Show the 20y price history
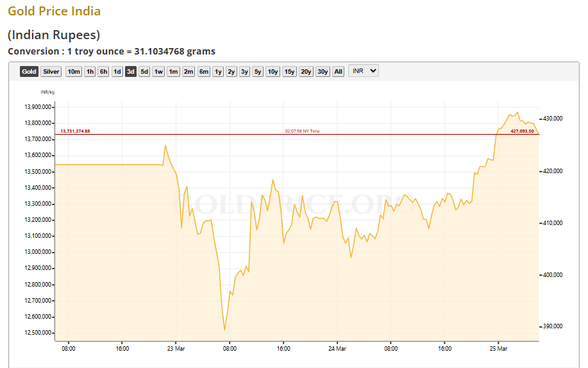588x368 pixels. tap(306, 71)
